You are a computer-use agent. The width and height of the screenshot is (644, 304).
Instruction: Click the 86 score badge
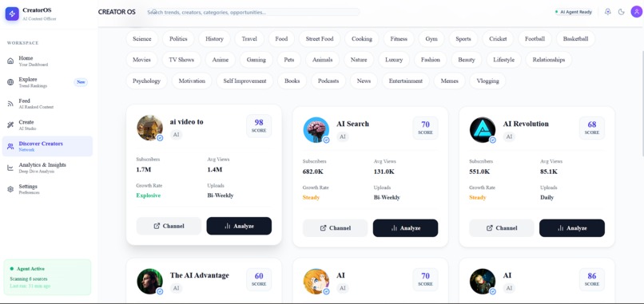pos(592,279)
